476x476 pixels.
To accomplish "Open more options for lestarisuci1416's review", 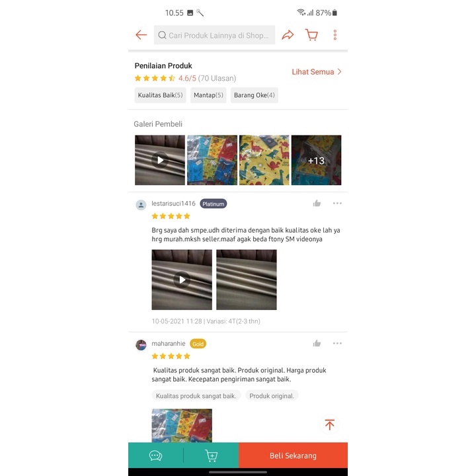I will tap(337, 203).
